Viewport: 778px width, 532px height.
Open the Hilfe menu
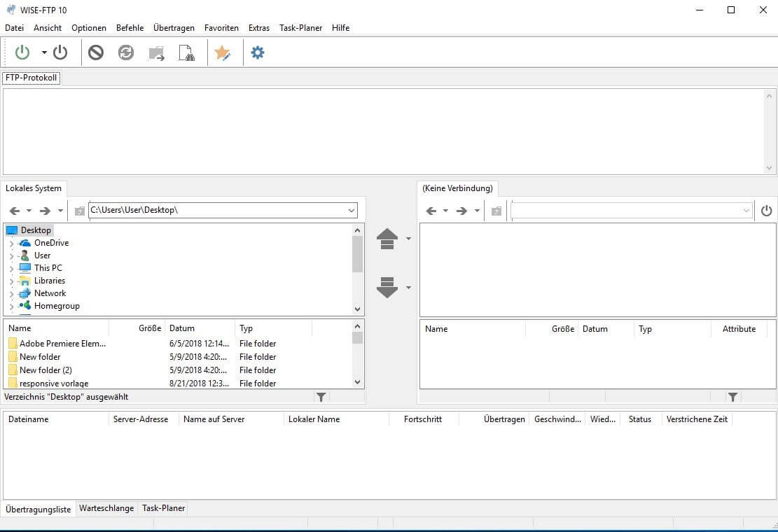point(341,28)
